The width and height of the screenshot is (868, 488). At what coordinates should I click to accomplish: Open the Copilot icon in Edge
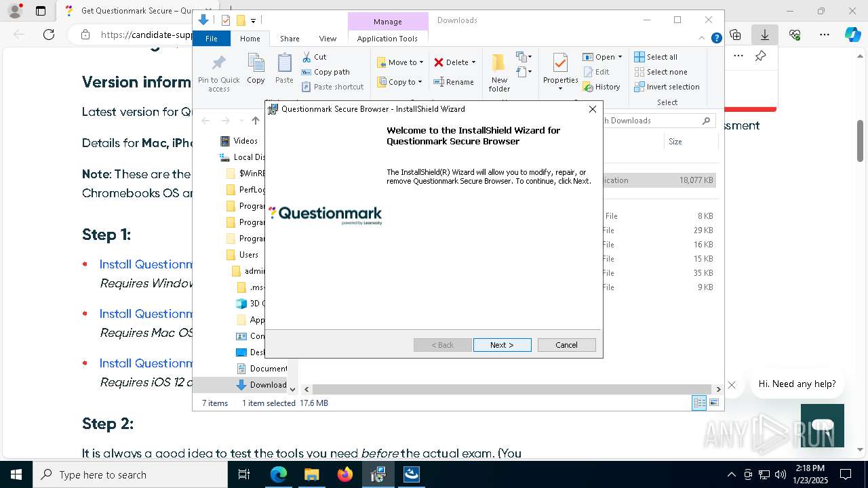click(852, 35)
